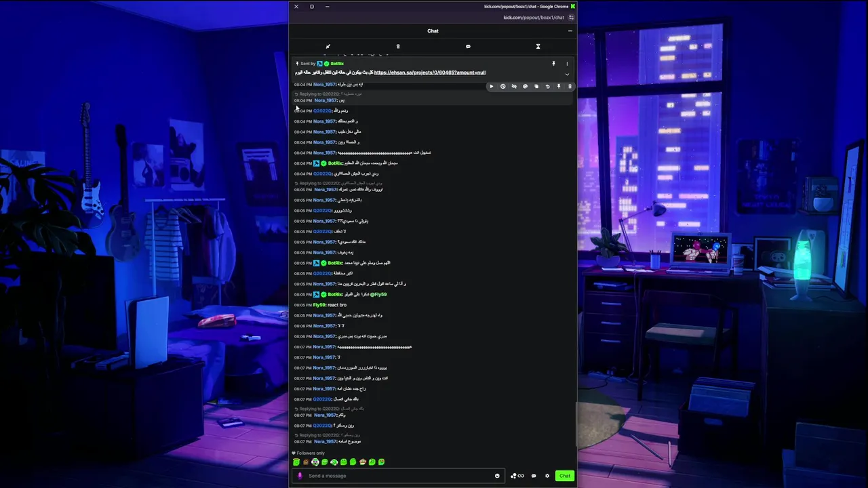The height and width of the screenshot is (488, 868).
Task: Click the kick.com/popout/bozx1/chat address text
Action: pos(534,18)
